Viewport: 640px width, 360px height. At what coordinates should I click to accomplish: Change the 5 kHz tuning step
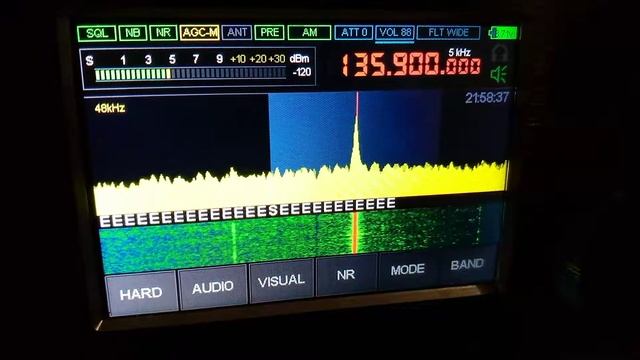point(460,52)
